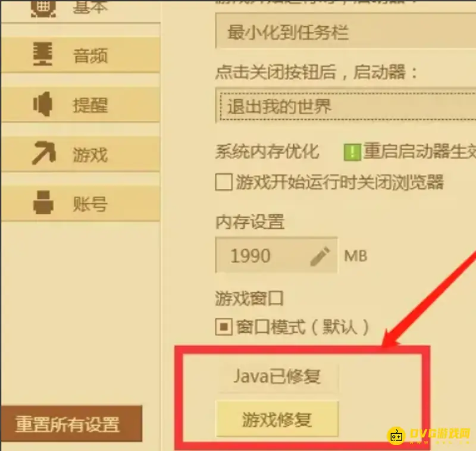Open the 最小化到任务栏 dropdown
476x451 pixels.
tap(346, 31)
